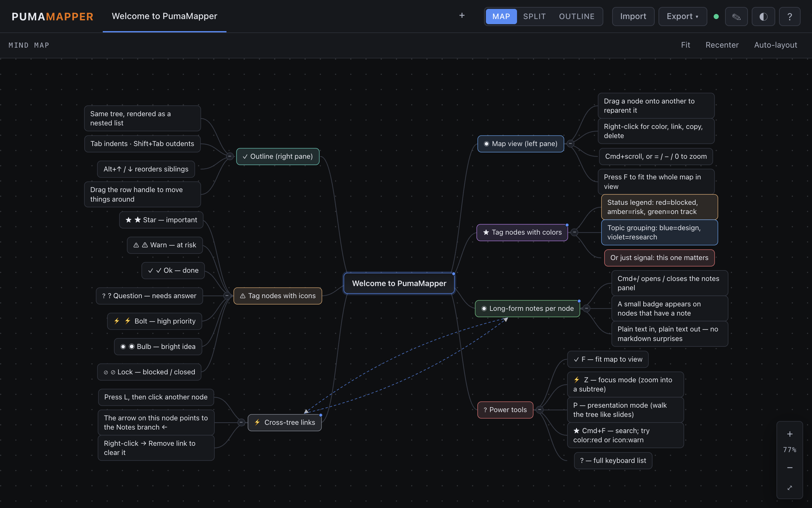The width and height of the screenshot is (812, 508).
Task: Select Plain text in, plain text out node
Action: click(x=670, y=334)
